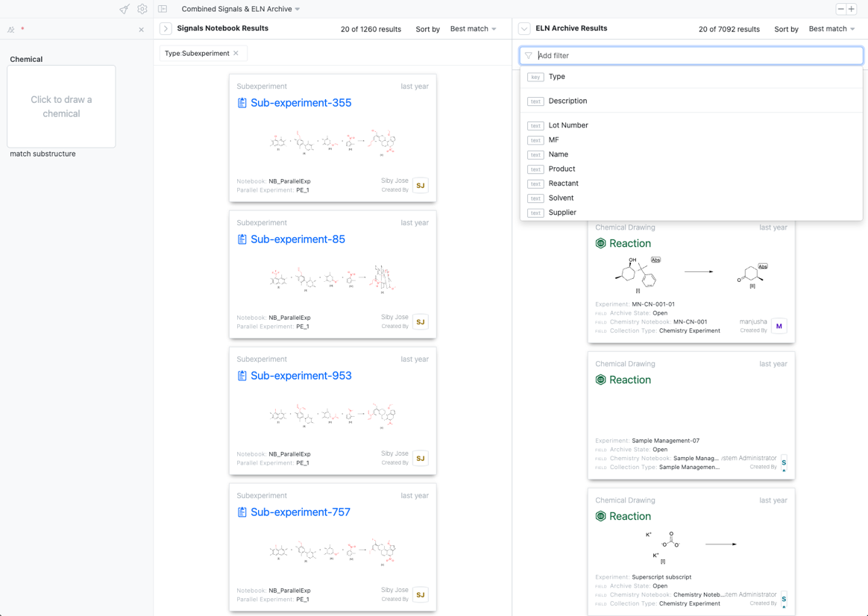Click the chemical structure search icon
Screen dimensions: 868x616
(10, 29)
